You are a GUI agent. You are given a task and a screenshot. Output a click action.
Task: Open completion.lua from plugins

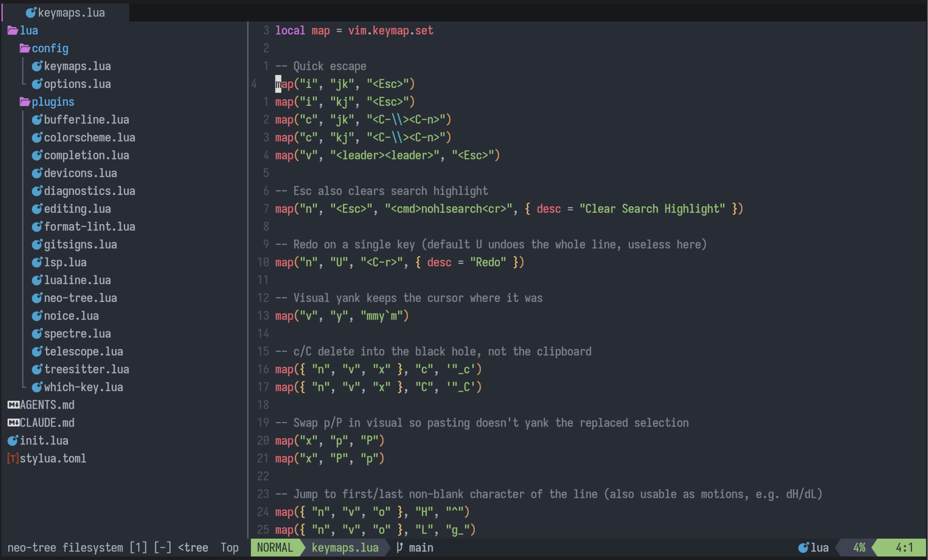(x=87, y=155)
